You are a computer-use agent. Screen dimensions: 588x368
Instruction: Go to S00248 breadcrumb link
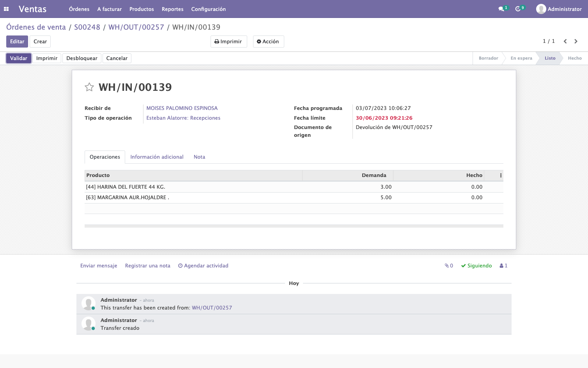tap(87, 27)
